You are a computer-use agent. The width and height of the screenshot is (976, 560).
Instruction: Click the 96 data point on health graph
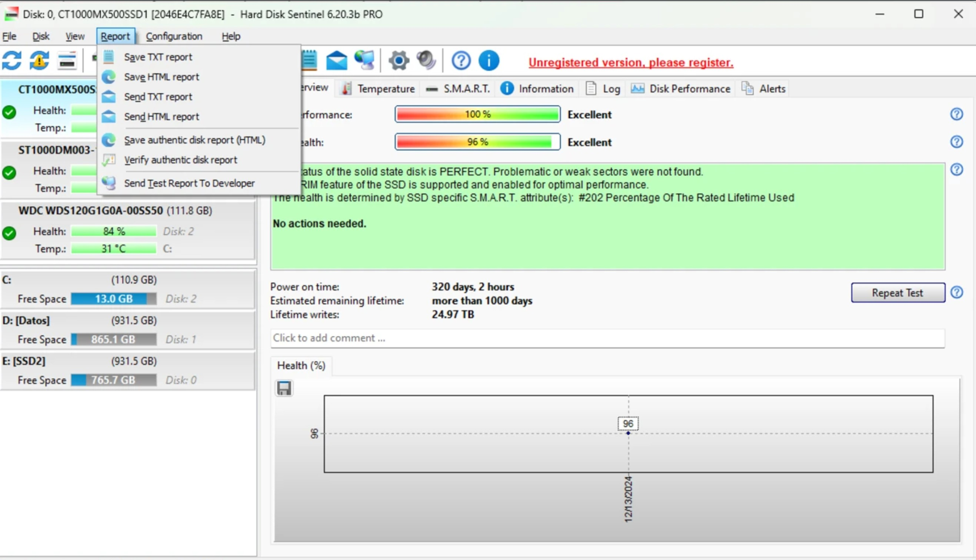[x=628, y=433]
